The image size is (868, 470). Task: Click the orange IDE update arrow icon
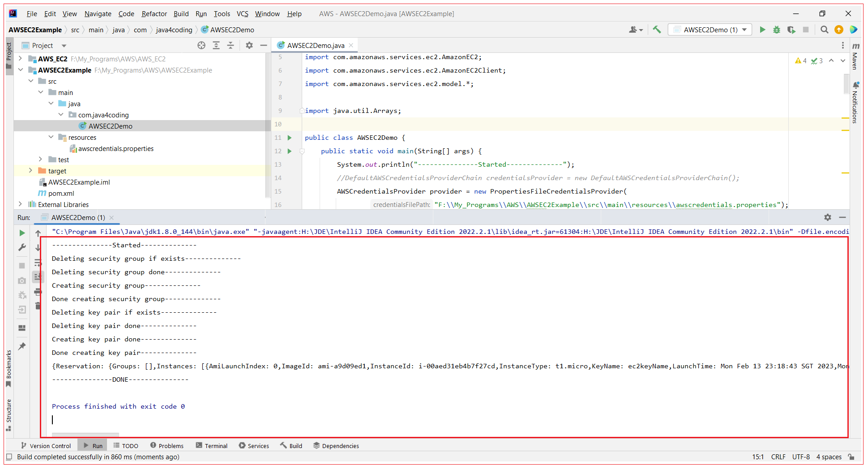click(x=839, y=30)
